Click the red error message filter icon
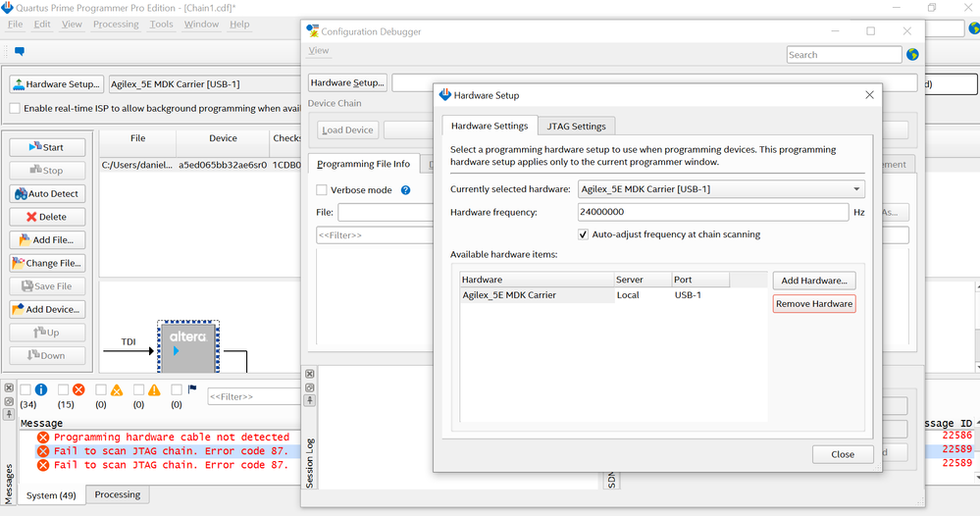Screen dimensions: 980x516 point(78,389)
